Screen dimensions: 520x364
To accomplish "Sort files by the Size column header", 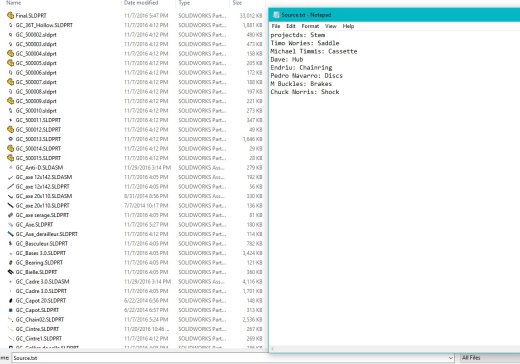I will (x=237, y=3).
